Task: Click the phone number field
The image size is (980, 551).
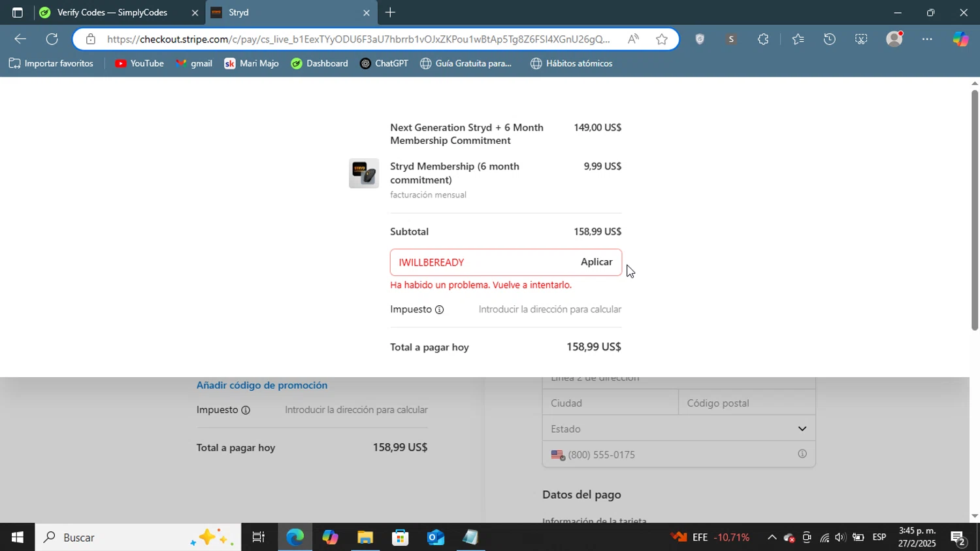Action: pyautogui.click(x=679, y=455)
